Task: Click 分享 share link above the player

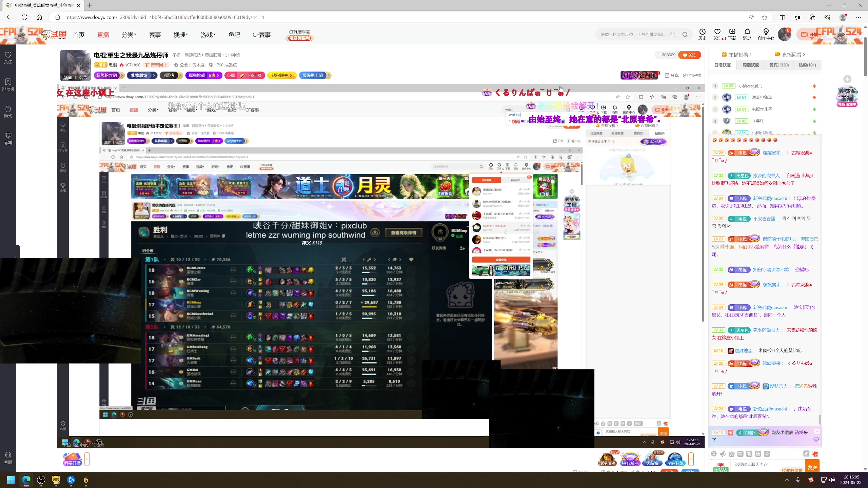Action: click(672, 75)
